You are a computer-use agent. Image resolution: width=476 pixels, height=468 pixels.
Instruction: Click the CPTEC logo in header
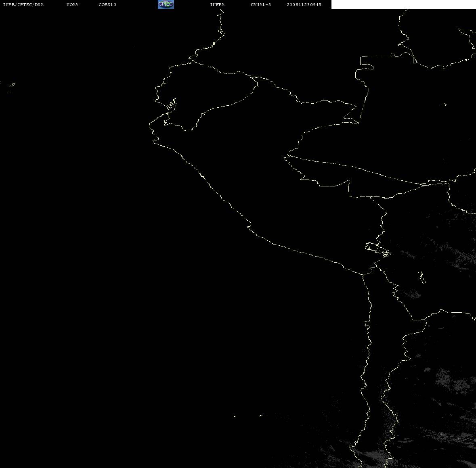pos(166,4)
